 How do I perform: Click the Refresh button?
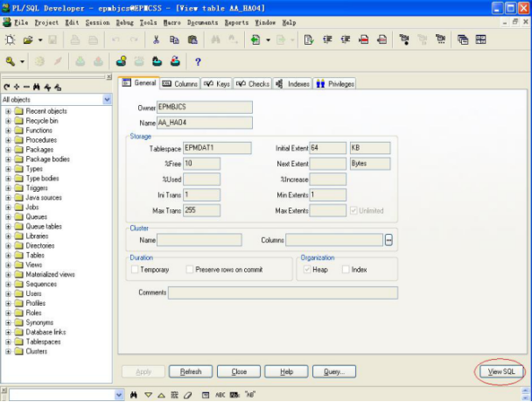click(x=191, y=371)
